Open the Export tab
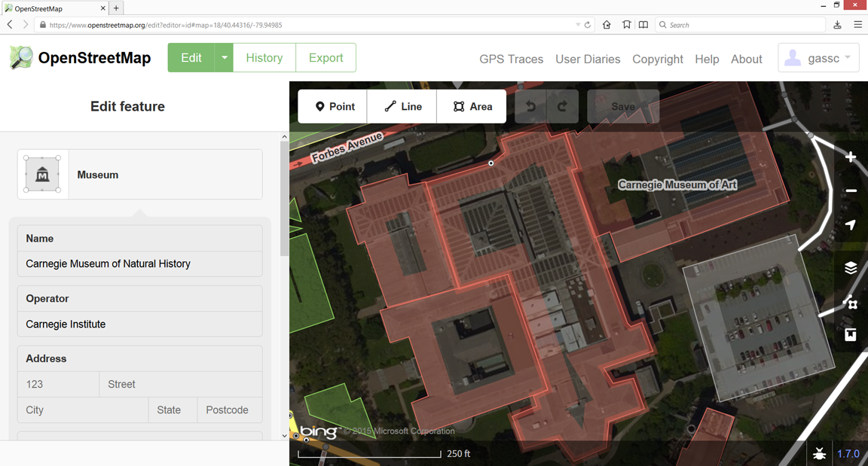This screenshot has height=466, width=868. (326, 57)
